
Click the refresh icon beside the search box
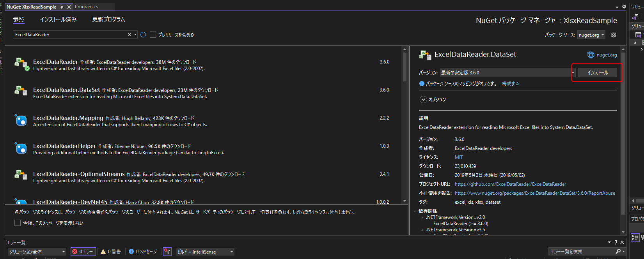pyautogui.click(x=143, y=35)
